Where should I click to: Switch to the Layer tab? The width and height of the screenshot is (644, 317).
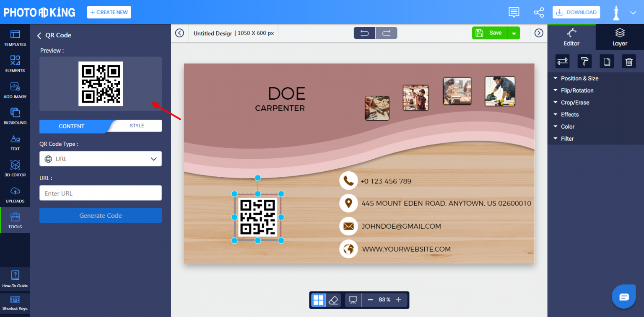point(619,37)
